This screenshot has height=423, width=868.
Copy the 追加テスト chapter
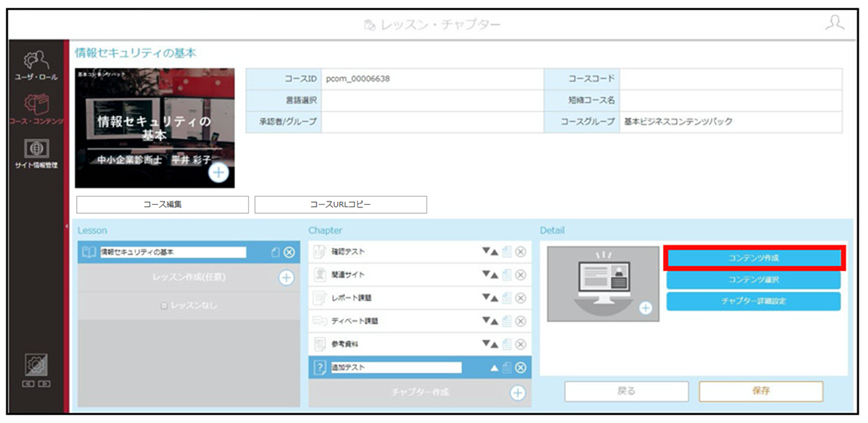click(506, 368)
